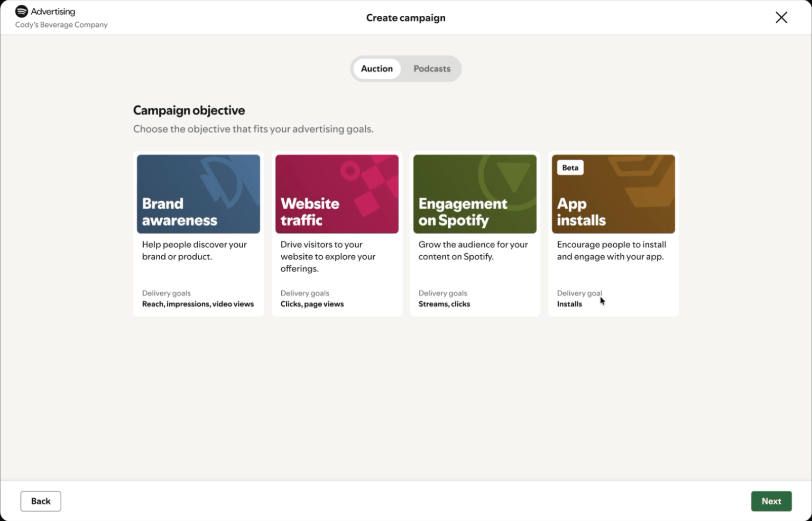Switch to the Podcasts tab
The height and width of the screenshot is (521, 812).
(x=432, y=69)
